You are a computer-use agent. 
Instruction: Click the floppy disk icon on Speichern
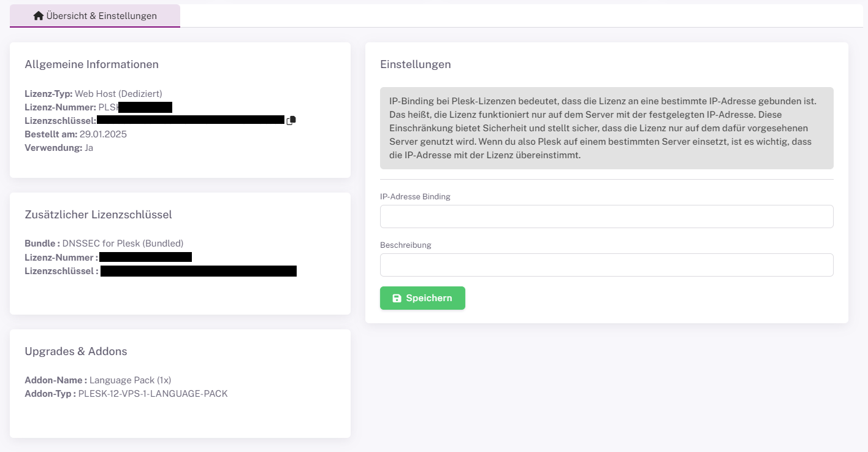coord(397,298)
